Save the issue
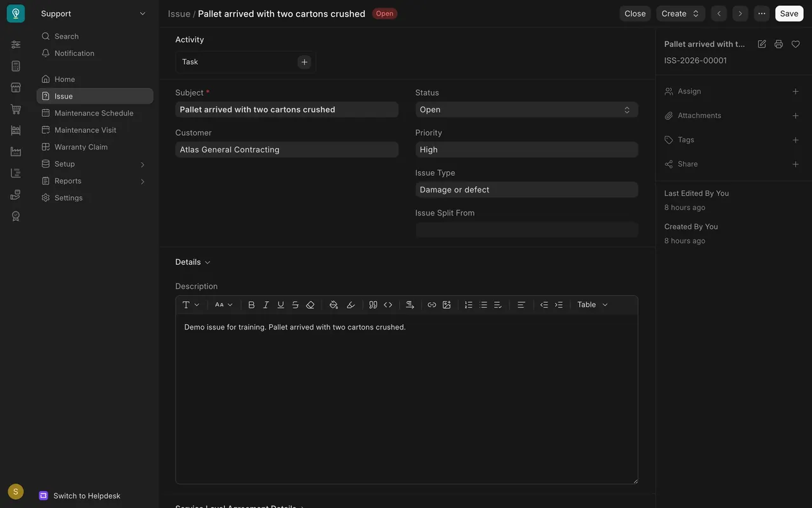Viewport: 812px width, 508px height. (x=789, y=13)
